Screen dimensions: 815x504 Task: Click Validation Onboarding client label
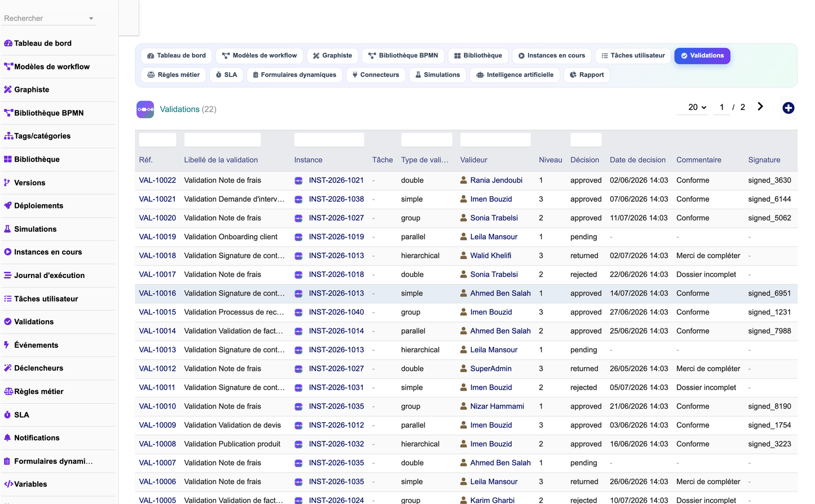point(231,237)
